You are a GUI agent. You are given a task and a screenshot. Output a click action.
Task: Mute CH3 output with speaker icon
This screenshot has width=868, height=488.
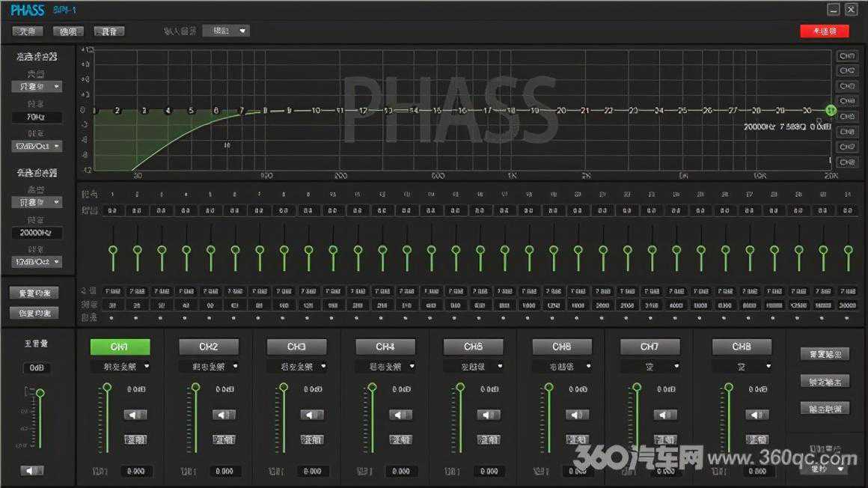312,415
